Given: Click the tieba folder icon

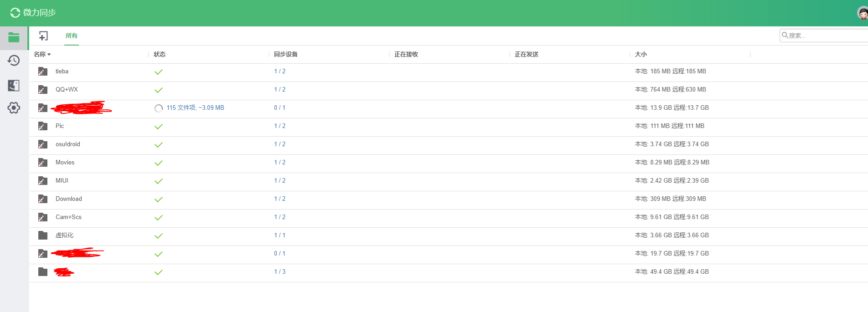Looking at the screenshot, I should [43, 72].
